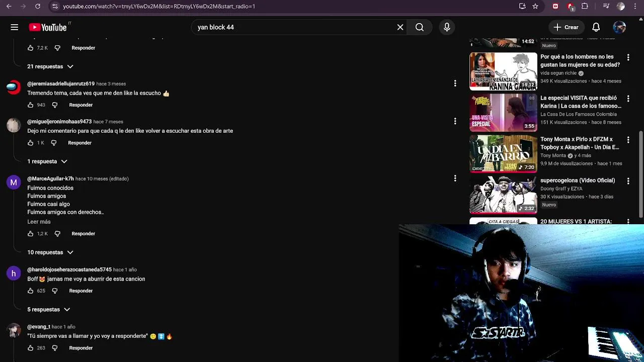Open the browser extensions puzzle icon
Viewport: 644px width, 362px height.
pyautogui.click(x=585, y=6)
